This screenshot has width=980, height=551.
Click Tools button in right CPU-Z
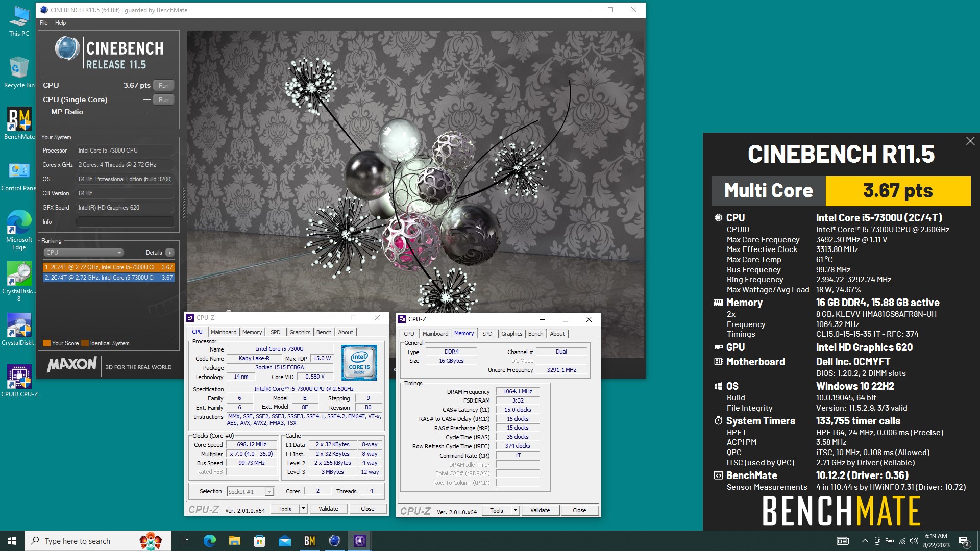click(x=497, y=511)
